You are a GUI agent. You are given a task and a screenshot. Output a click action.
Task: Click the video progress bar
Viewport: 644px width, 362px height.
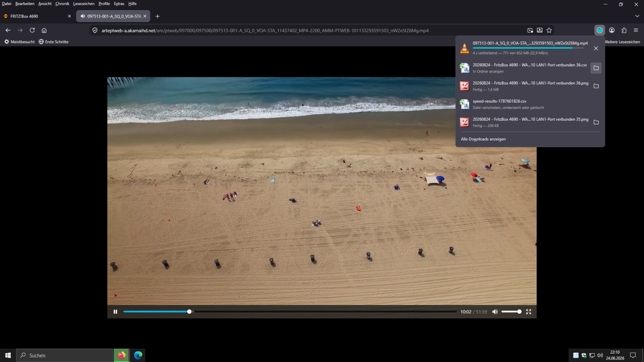tap(290, 312)
